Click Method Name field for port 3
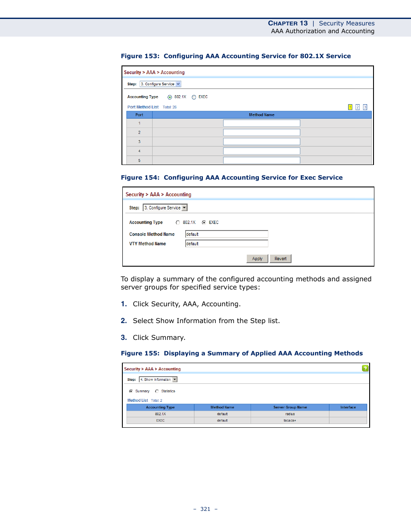The image size is (411, 532). click(262, 142)
